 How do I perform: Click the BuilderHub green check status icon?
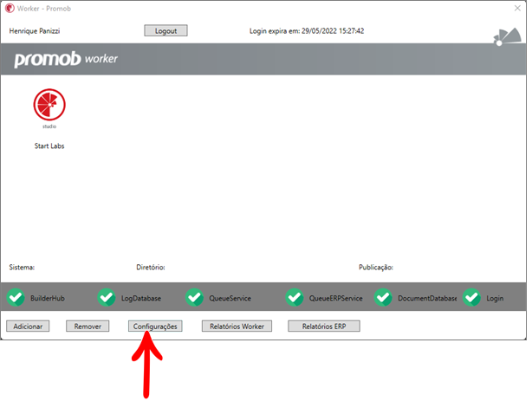pos(16,297)
